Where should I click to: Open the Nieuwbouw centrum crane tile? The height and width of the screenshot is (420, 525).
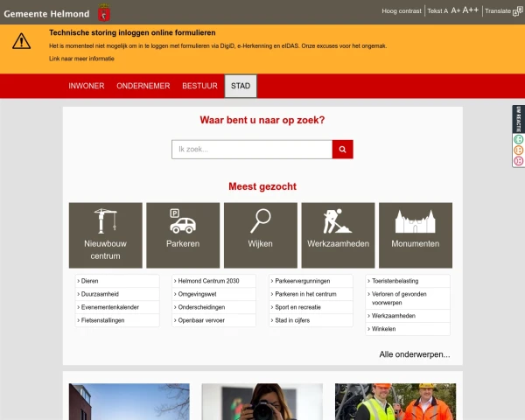[106, 235]
